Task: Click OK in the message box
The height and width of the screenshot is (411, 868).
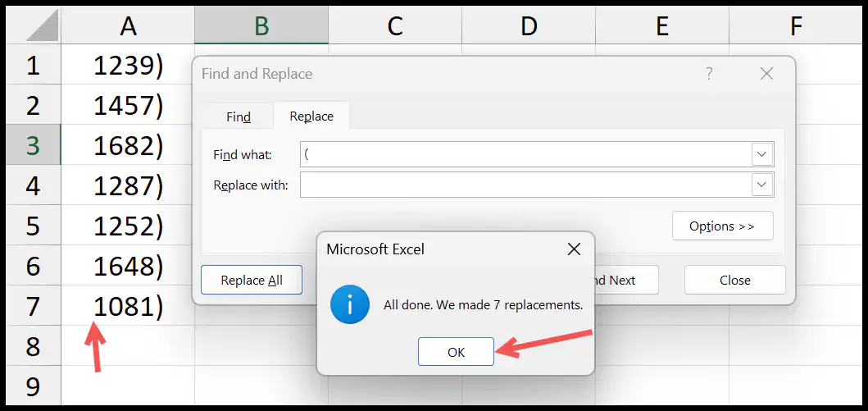Action: 457,352
